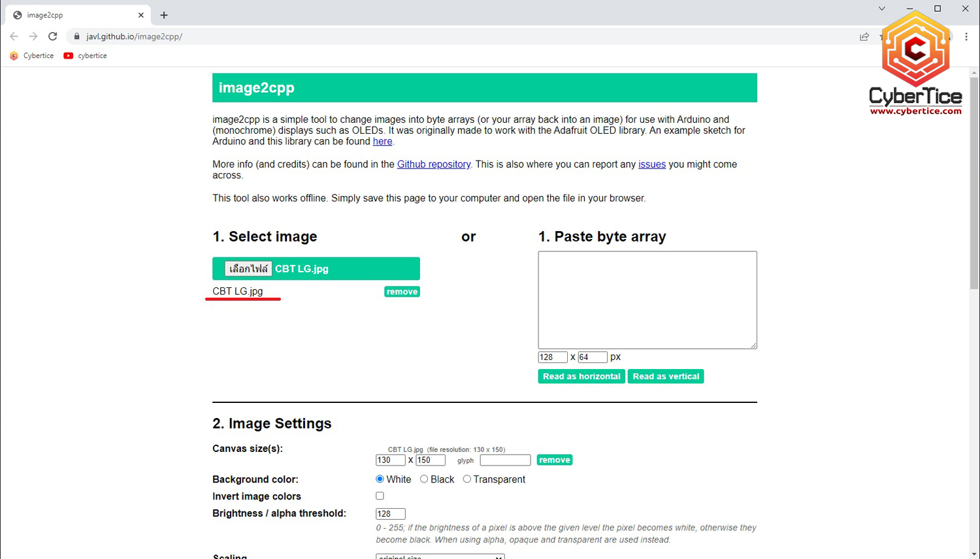Viewport: 980px width, 559px height.
Task: Open a new tab with plus icon
Action: [164, 15]
